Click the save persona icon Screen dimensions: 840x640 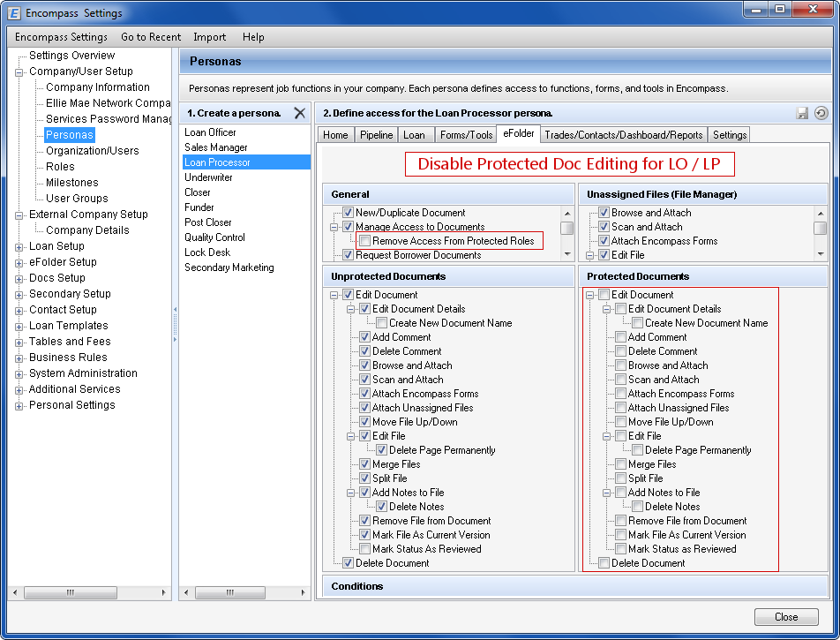[x=802, y=113]
